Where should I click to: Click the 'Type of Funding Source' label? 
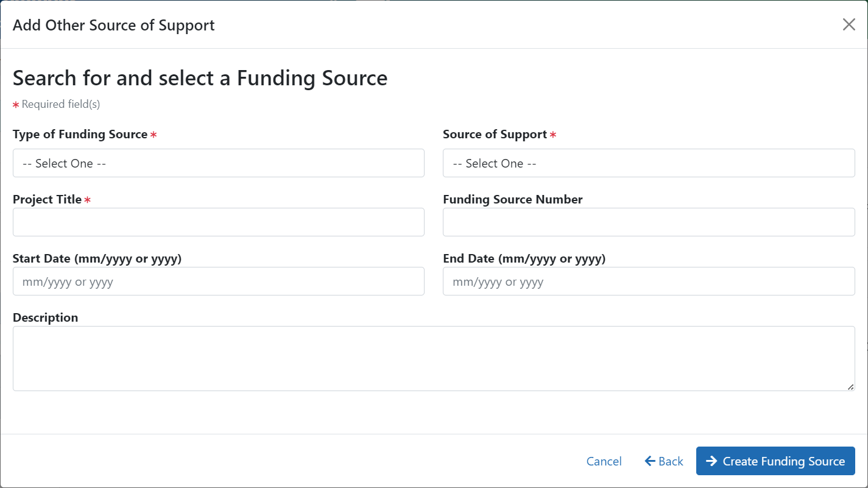point(80,135)
